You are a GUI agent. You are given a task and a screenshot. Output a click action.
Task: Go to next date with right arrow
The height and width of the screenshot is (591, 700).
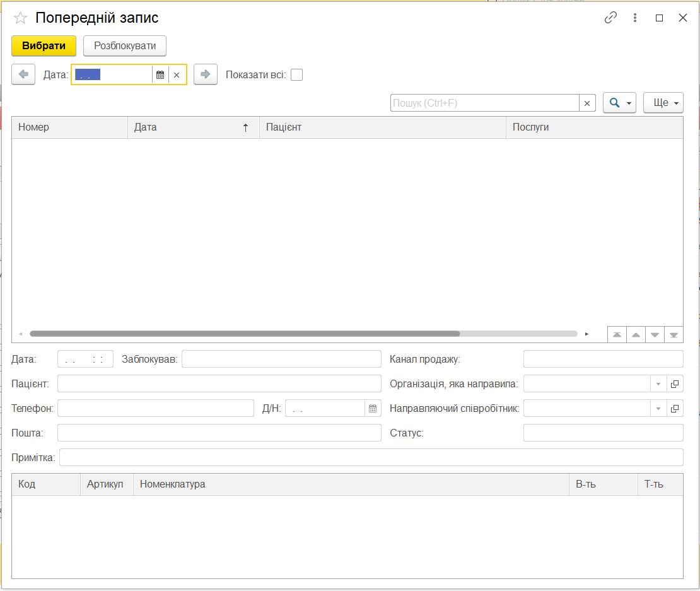[x=205, y=74]
